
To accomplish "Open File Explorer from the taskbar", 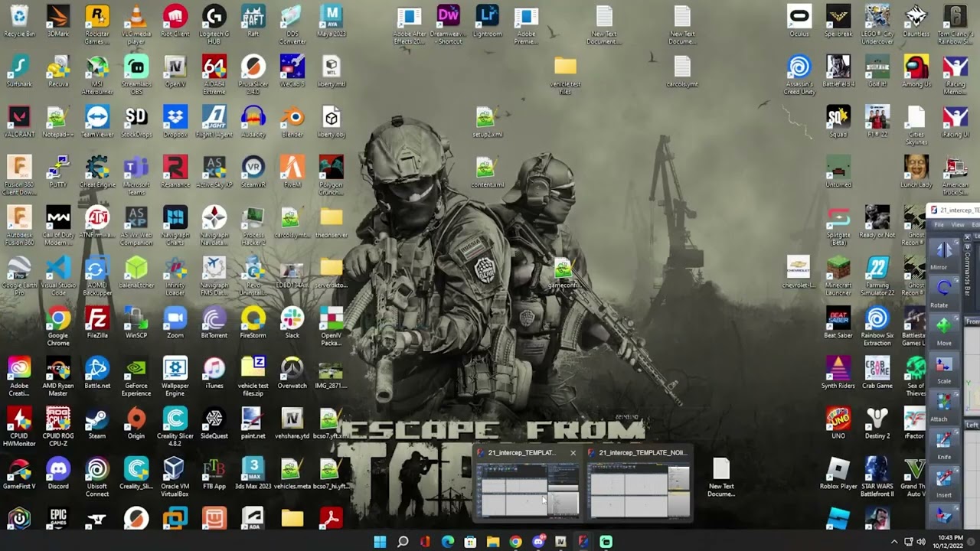I will (x=493, y=542).
